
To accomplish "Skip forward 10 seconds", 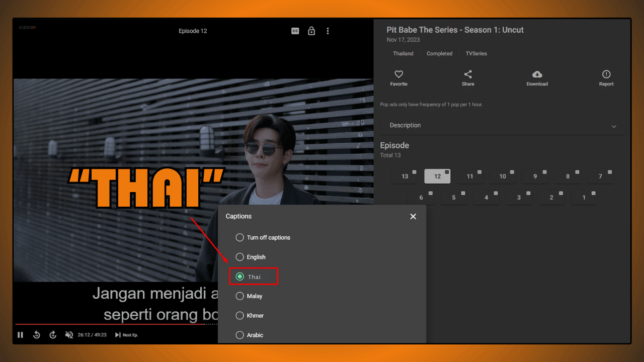I will 53,335.
